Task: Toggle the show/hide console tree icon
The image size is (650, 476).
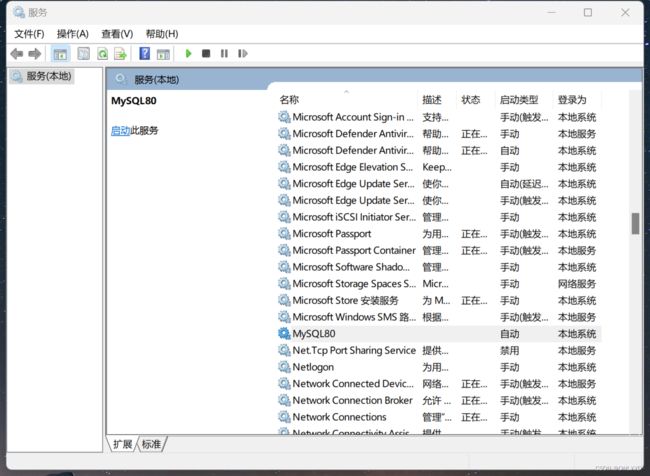Action: [60, 53]
